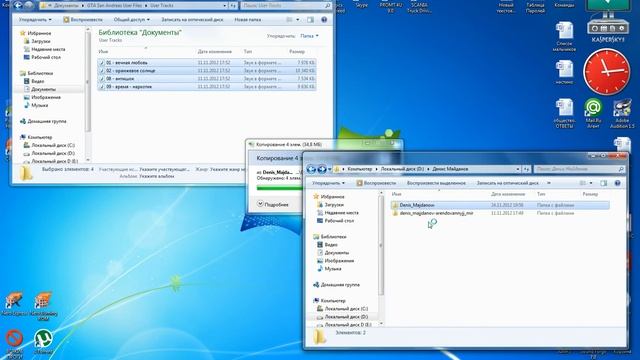This screenshot has width=640, height=360.
Task: Click Воспроизвести in User Tracks window toolbar
Action: (x=83, y=20)
